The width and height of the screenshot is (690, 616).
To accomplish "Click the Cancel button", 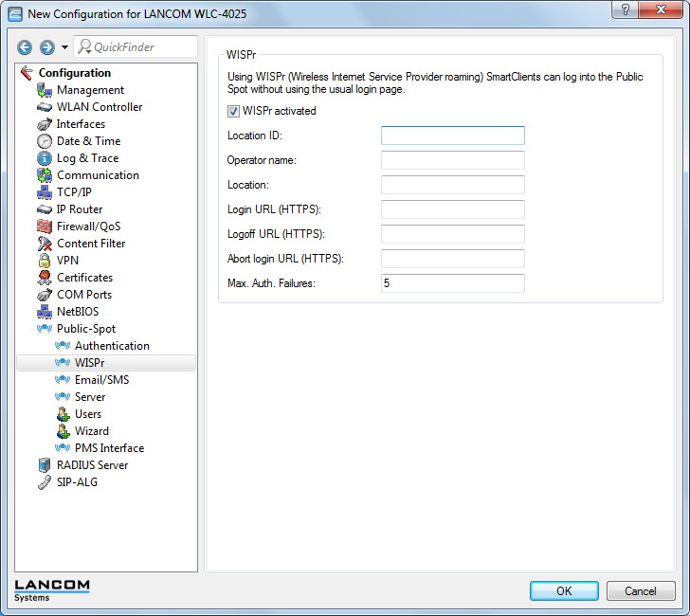I will click(641, 590).
